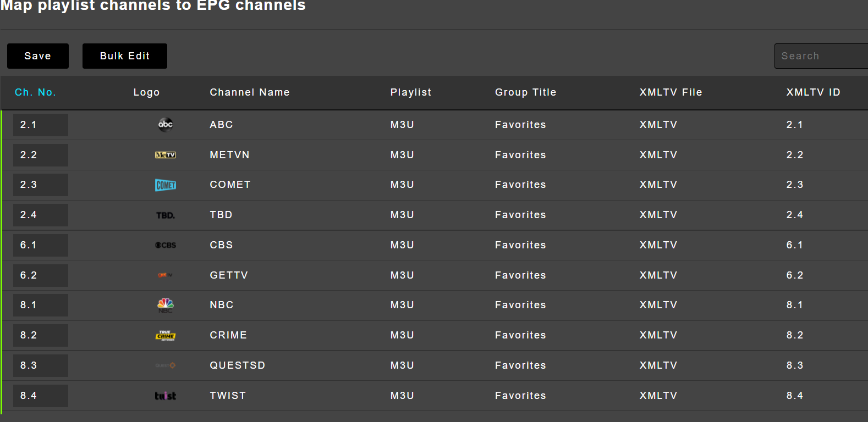Click the getTV channel logo

click(166, 275)
